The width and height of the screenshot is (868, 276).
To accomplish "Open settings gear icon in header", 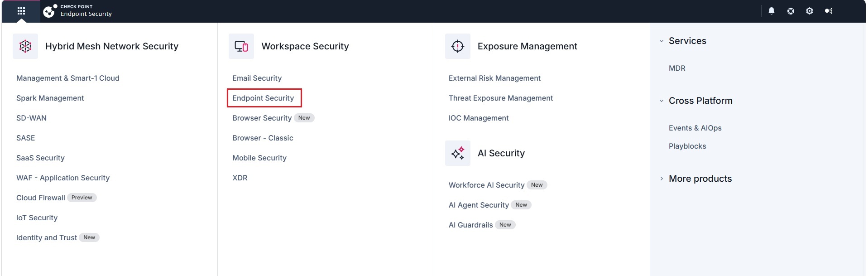I will tap(810, 11).
